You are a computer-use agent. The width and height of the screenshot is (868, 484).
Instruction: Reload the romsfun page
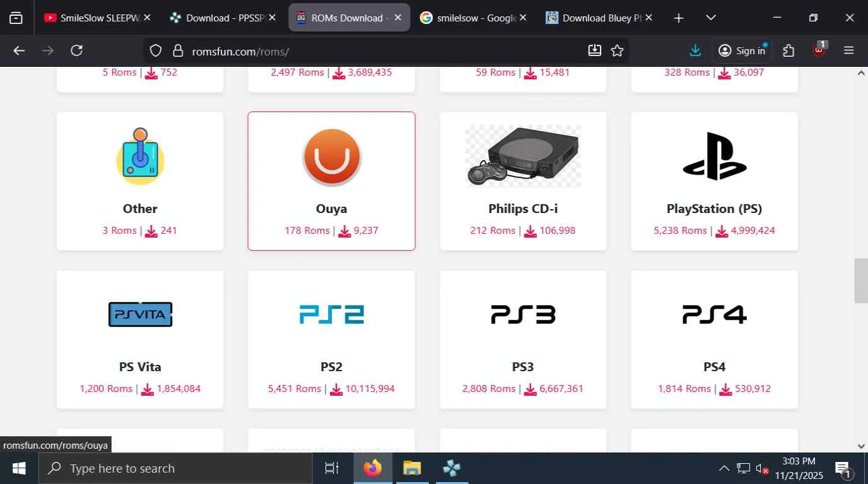(x=76, y=50)
